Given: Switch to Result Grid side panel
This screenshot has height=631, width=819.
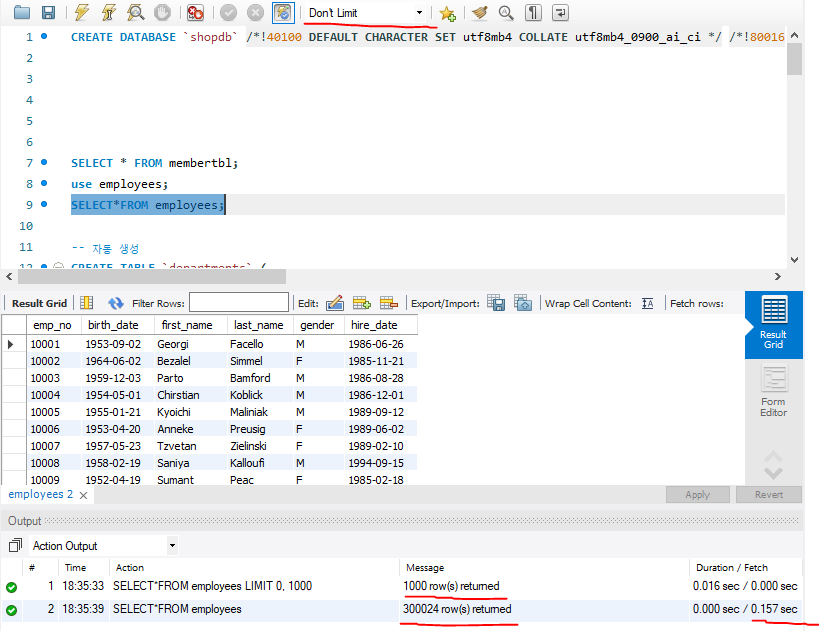Looking at the screenshot, I should [x=774, y=325].
